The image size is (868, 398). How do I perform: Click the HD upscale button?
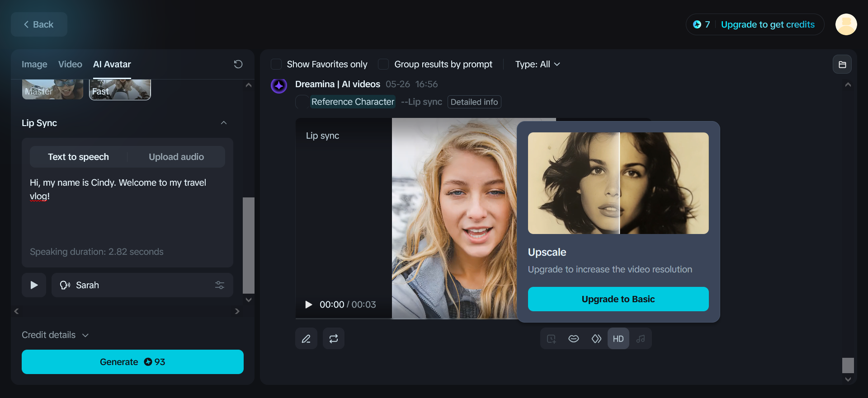(x=618, y=339)
